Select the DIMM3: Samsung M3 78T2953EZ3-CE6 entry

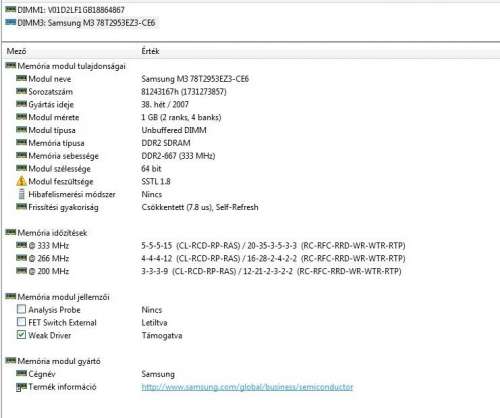pos(86,23)
